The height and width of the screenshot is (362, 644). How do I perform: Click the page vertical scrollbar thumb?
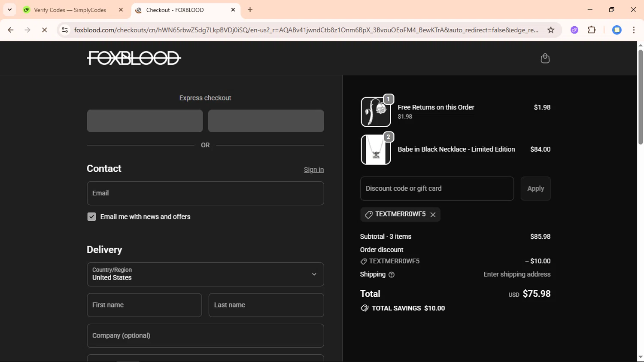641,97
